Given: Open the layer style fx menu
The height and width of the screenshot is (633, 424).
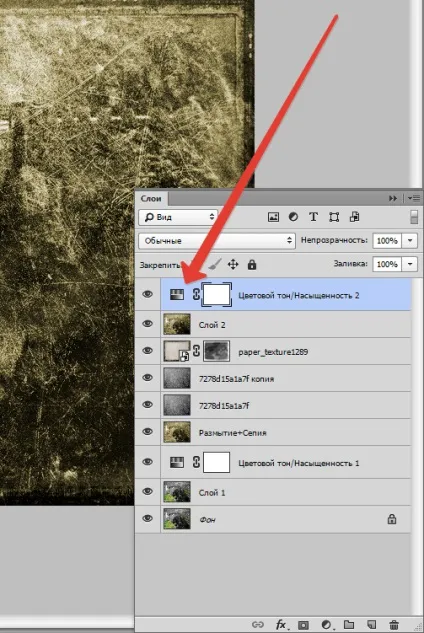Looking at the screenshot, I should click(x=281, y=625).
